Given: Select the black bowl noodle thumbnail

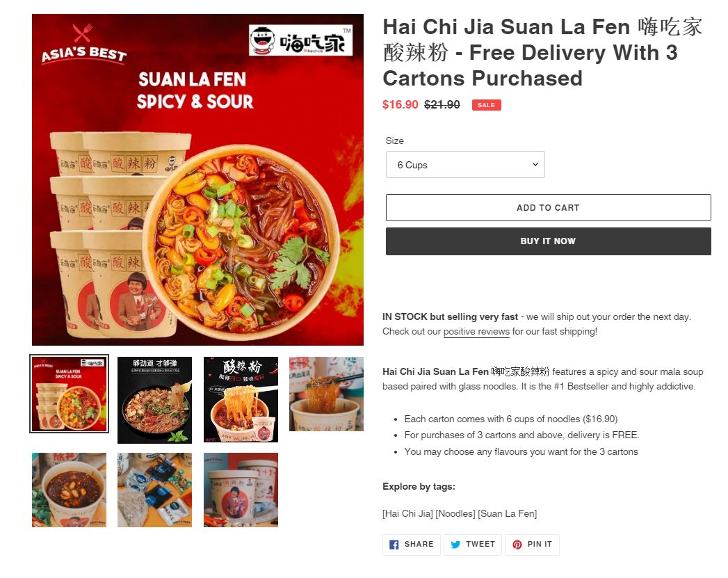Looking at the screenshot, I should tap(154, 400).
